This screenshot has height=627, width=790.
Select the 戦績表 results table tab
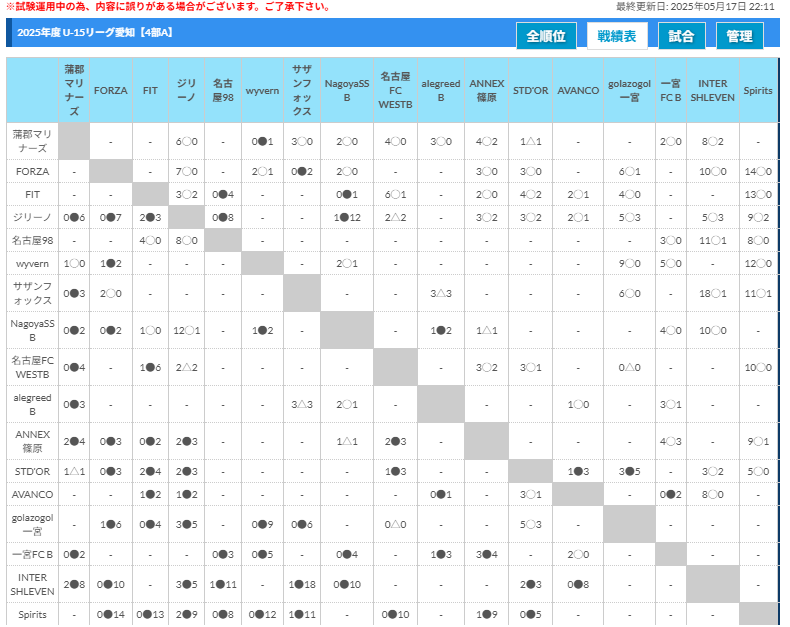[x=616, y=36]
